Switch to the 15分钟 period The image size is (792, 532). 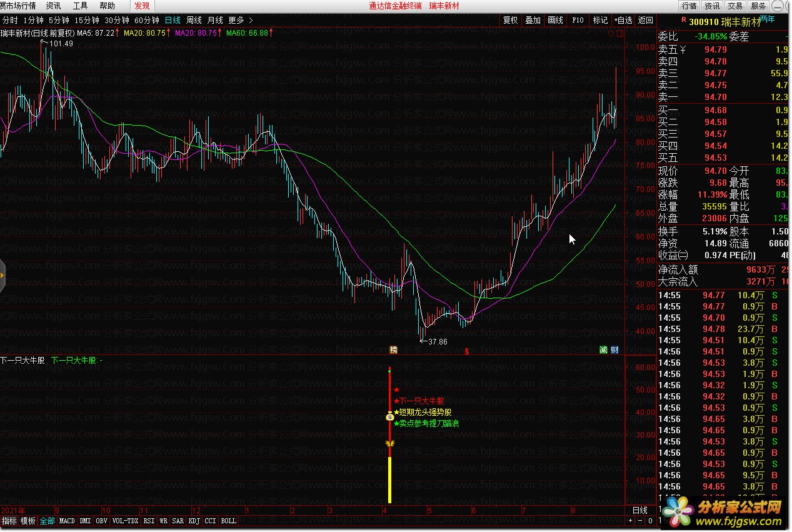pos(88,20)
